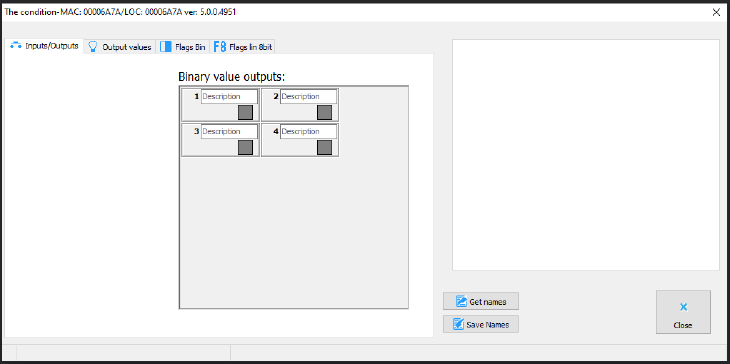This screenshot has width=730, height=364.
Task: Edit Description field of output 4
Action: coord(308,131)
